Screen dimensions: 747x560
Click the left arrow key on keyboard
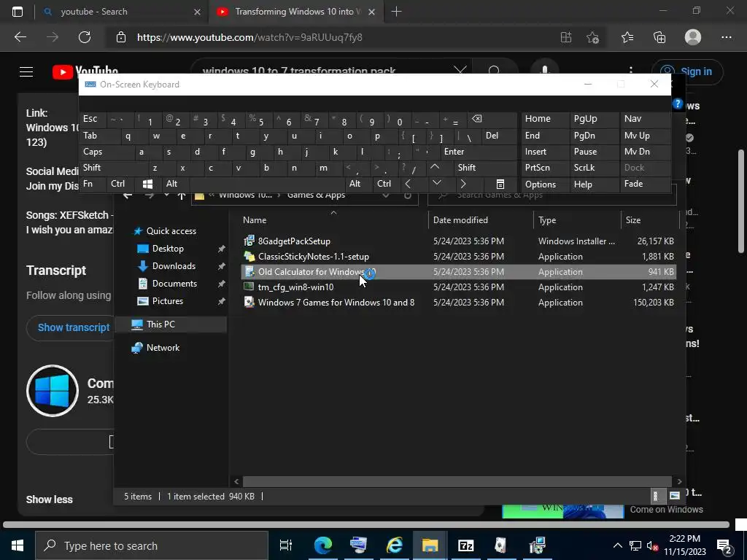408,184
